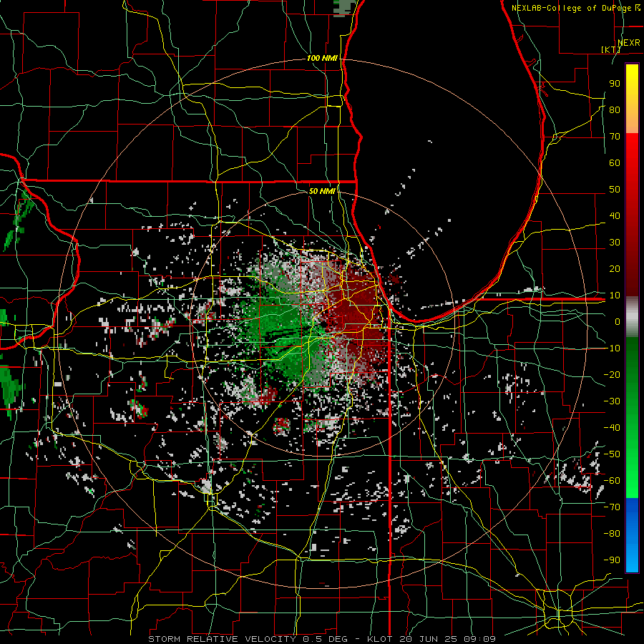This screenshot has height=644, width=644.
Task: Click the 50 NMI range ring label
Action: tap(321, 191)
